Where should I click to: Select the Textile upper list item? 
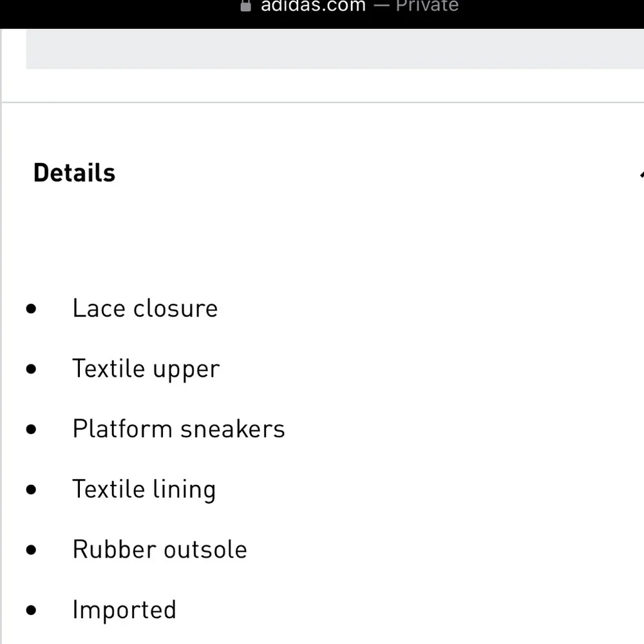(146, 369)
